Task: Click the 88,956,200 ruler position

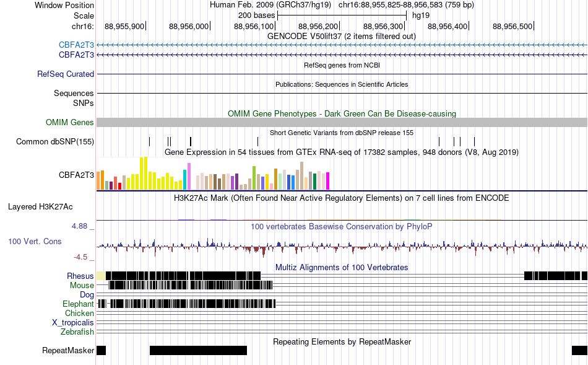Action: (318, 26)
